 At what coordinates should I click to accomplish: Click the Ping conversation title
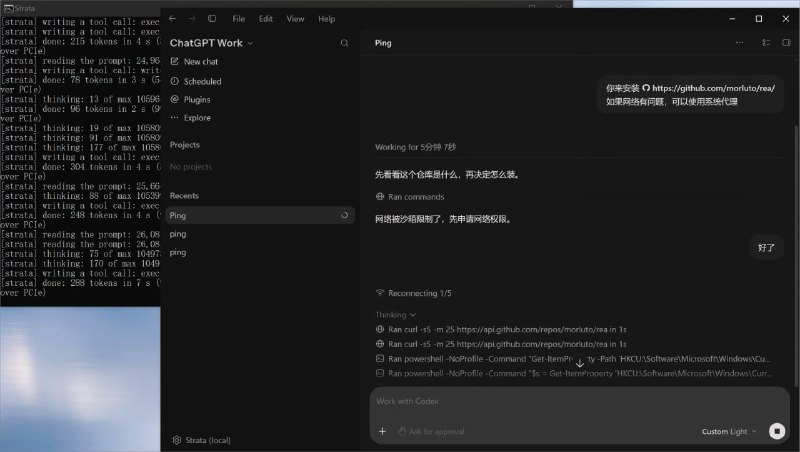[x=383, y=43]
